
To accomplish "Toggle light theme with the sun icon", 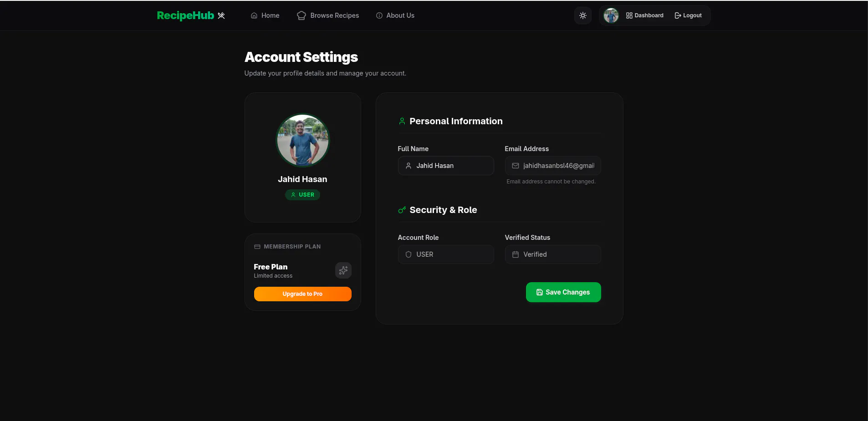I will click(583, 15).
